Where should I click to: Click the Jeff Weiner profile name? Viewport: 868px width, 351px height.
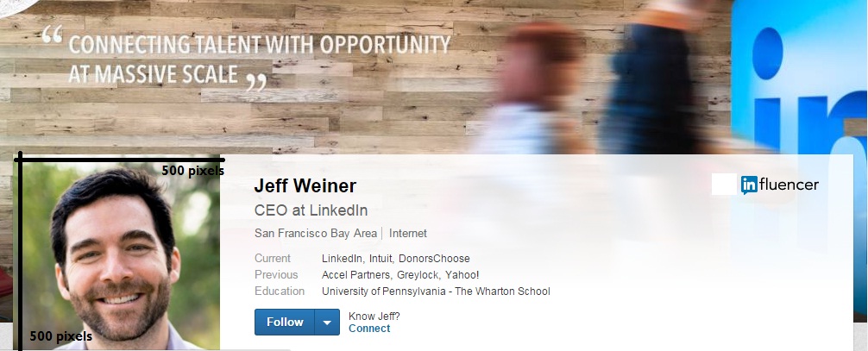coord(305,186)
